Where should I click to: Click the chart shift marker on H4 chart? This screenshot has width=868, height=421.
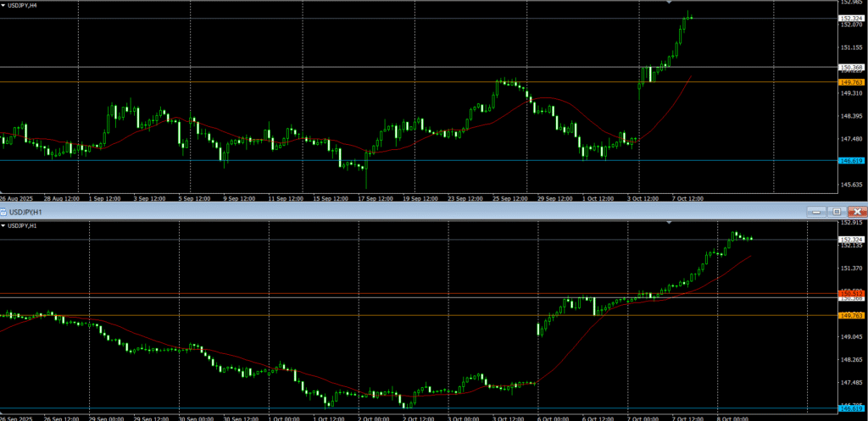[669, 3]
